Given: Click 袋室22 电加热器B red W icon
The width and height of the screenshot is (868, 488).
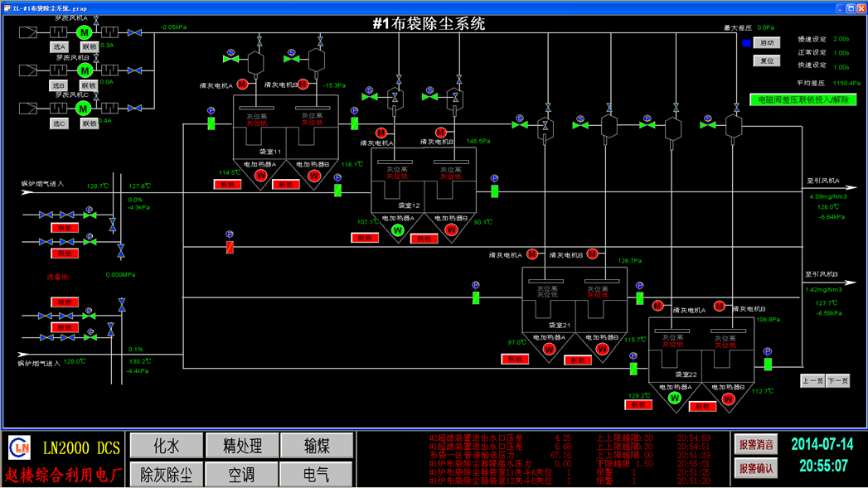Looking at the screenshot, I should point(728,399).
